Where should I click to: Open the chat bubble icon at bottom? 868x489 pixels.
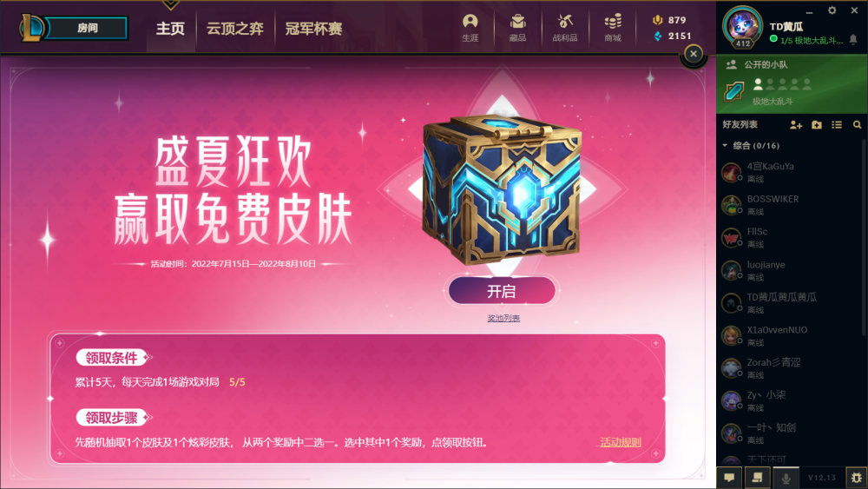730,478
